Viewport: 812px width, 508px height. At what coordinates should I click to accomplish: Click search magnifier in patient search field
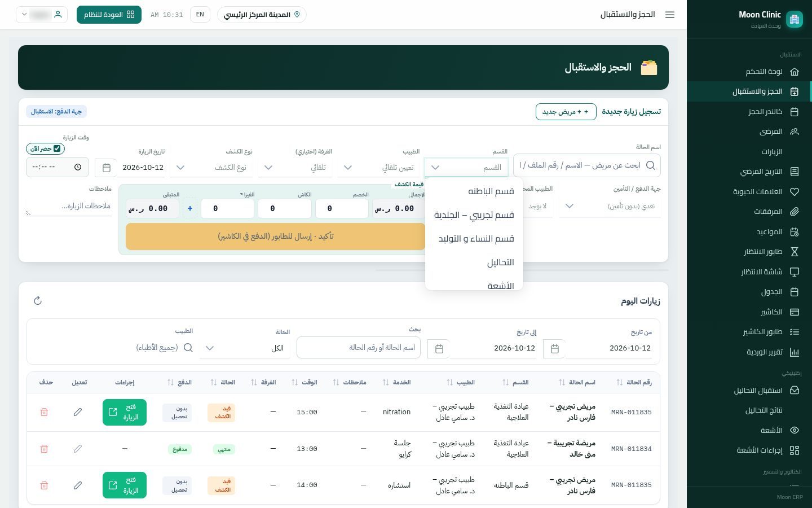(651, 165)
